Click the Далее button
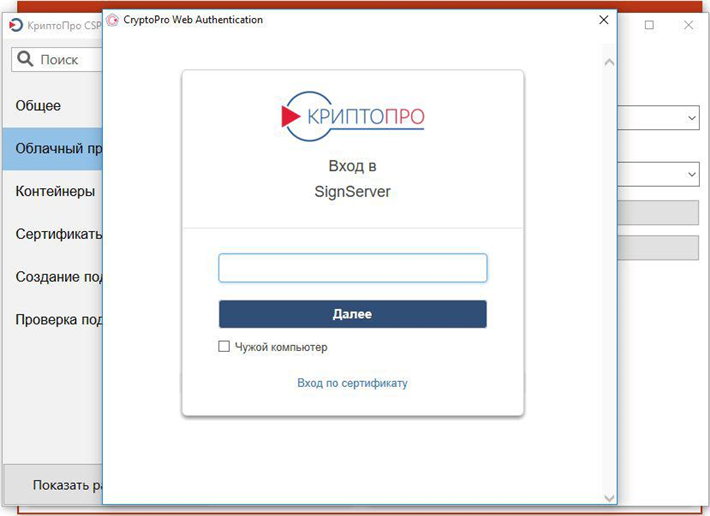 point(353,314)
